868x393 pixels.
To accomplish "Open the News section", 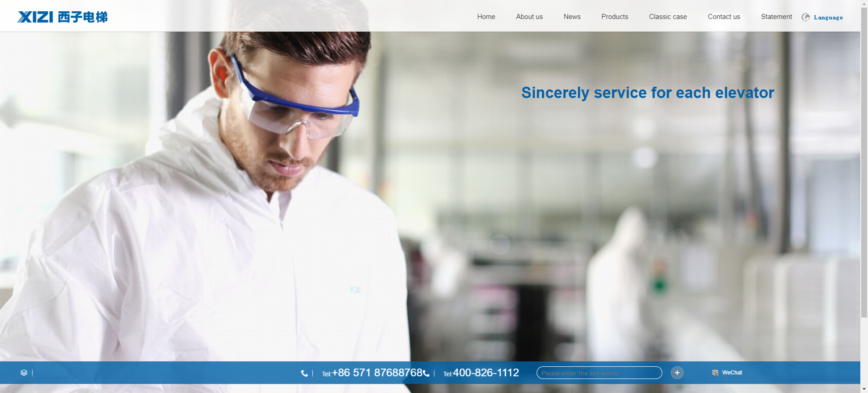I will (572, 17).
